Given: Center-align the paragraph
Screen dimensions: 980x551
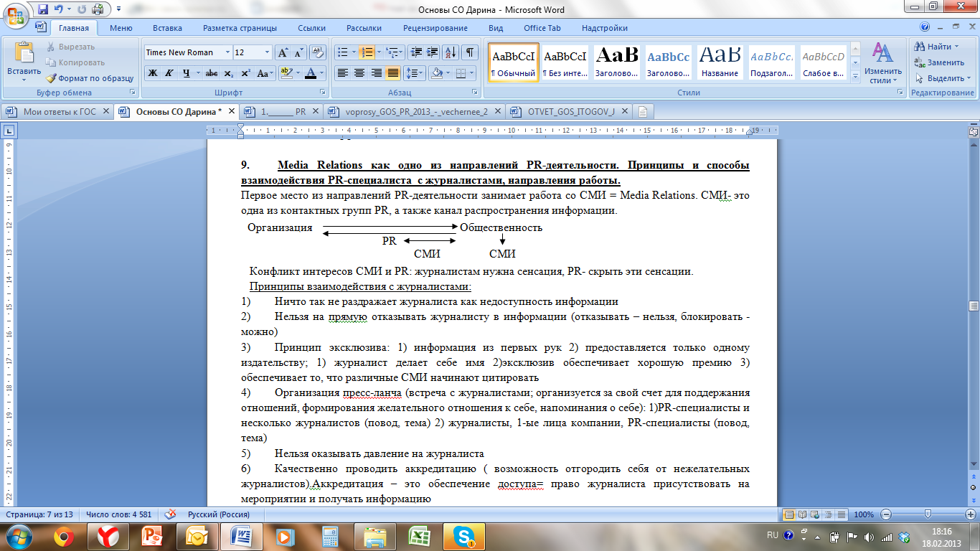Looking at the screenshot, I should [359, 73].
